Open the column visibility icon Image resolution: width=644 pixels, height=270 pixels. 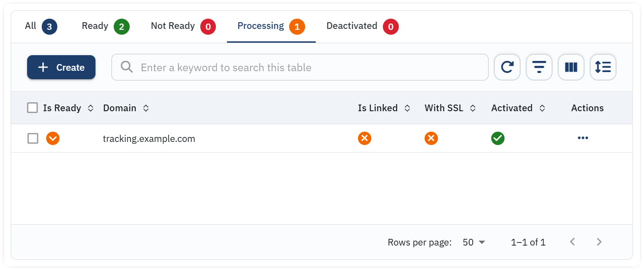(571, 68)
